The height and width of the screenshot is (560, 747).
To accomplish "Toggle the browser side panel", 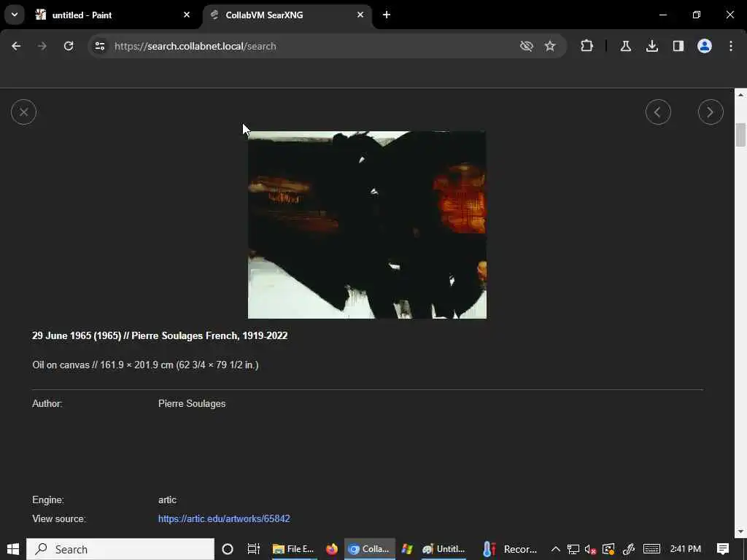I will (678, 46).
